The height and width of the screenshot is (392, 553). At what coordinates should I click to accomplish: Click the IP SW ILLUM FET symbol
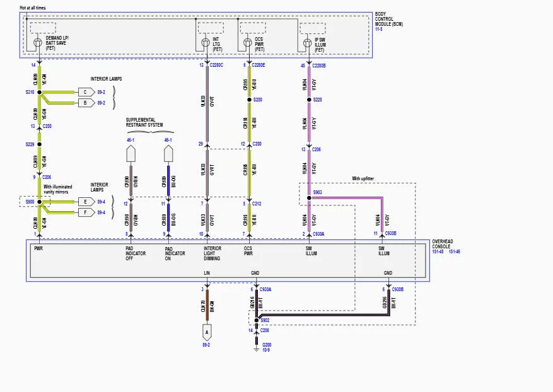(308, 43)
